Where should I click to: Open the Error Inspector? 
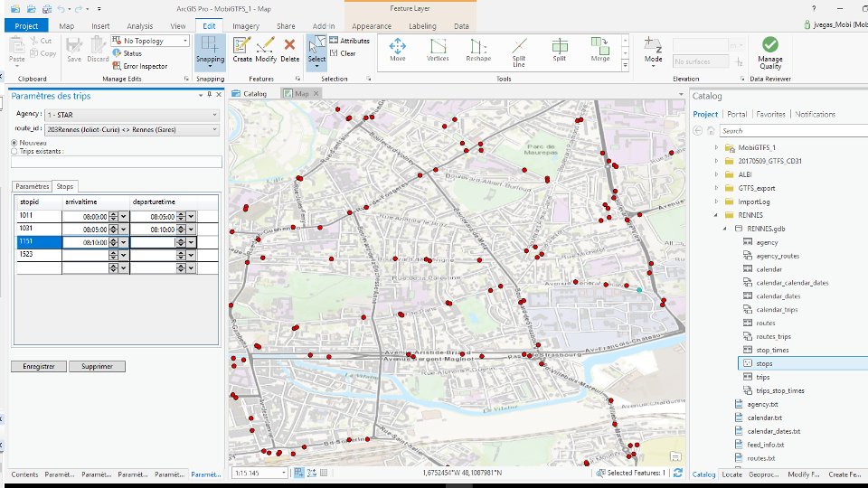tap(139, 66)
